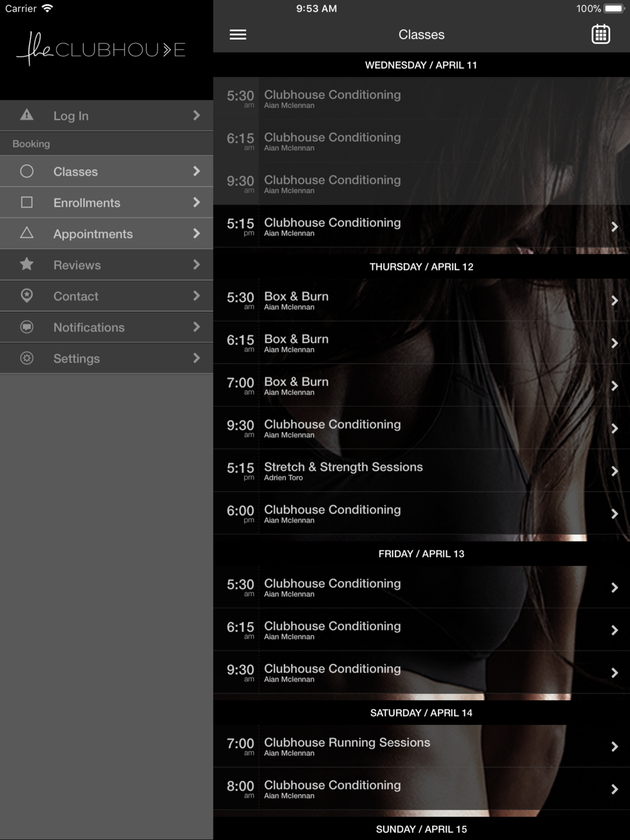
Task: Click the Wednesday / April 11 header
Action: pyautogui.click(x=421, y=65)
